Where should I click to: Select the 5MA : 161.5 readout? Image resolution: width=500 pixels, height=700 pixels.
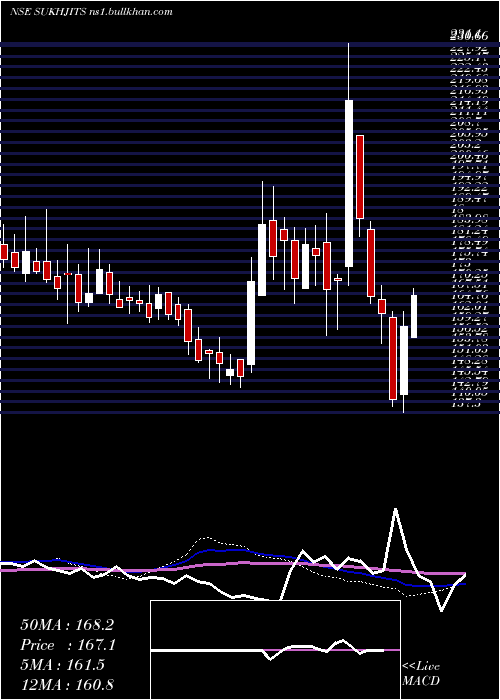click(x=62, y=665)
